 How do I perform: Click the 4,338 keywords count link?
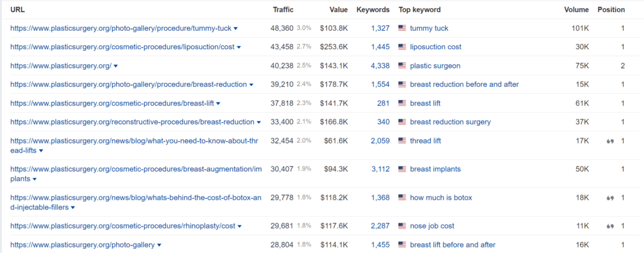click(380, 65)
